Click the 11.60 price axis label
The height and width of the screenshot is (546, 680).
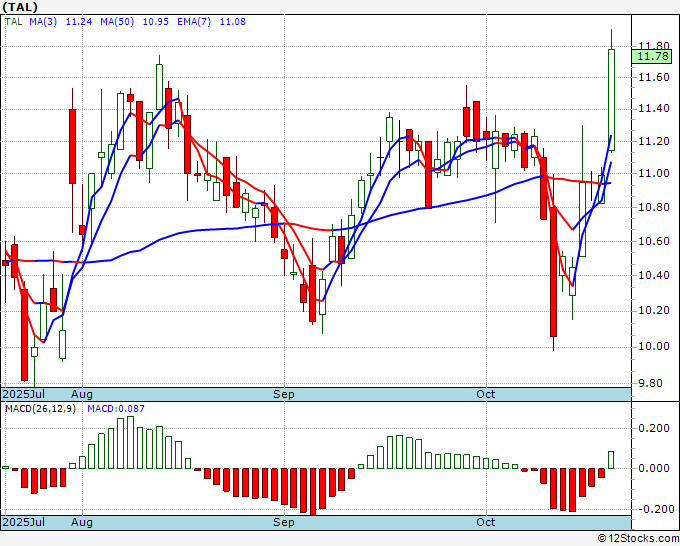coord(654,78)
